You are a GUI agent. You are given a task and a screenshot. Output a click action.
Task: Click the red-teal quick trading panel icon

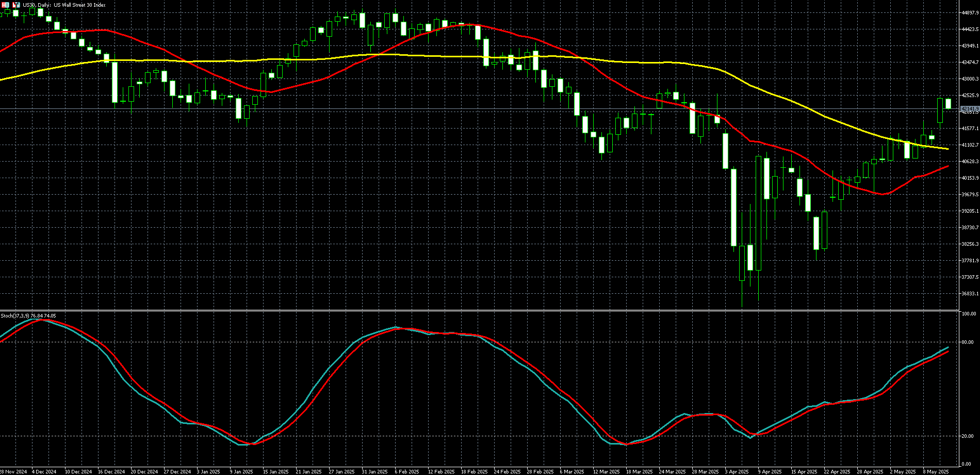pos(6,5)
